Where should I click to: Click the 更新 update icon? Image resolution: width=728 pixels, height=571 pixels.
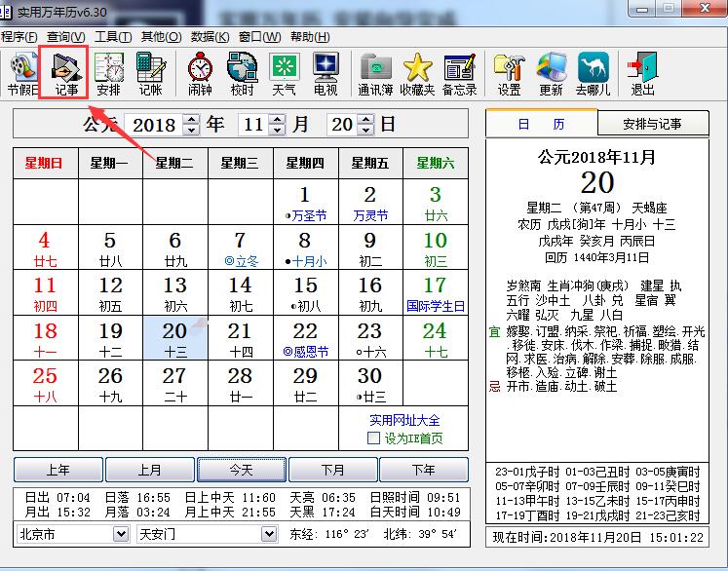click(x=551, y=74)
